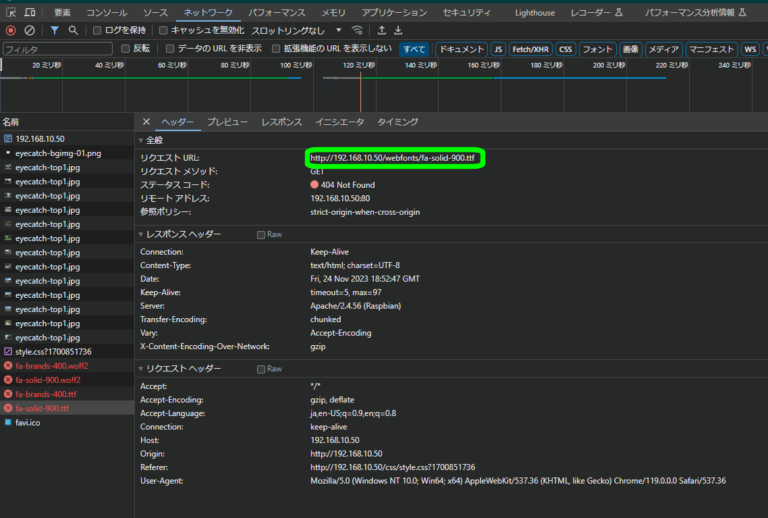
Task: Toggle the device toolbar icon
Action: click(31, 12)
